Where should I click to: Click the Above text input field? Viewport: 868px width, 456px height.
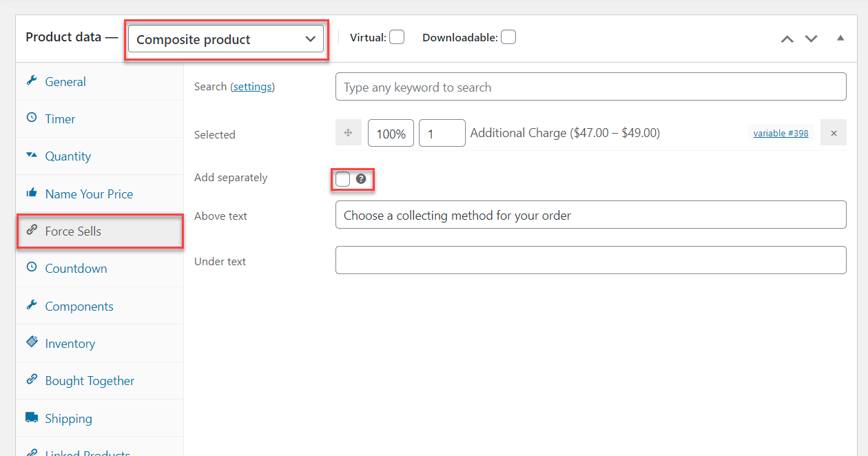pyautogui.click(x=590, y=214)
